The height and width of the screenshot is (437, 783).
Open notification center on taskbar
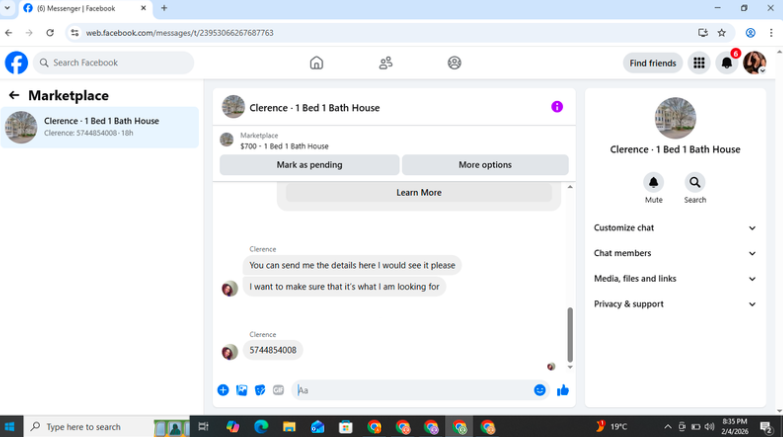(x=766, y=427)
